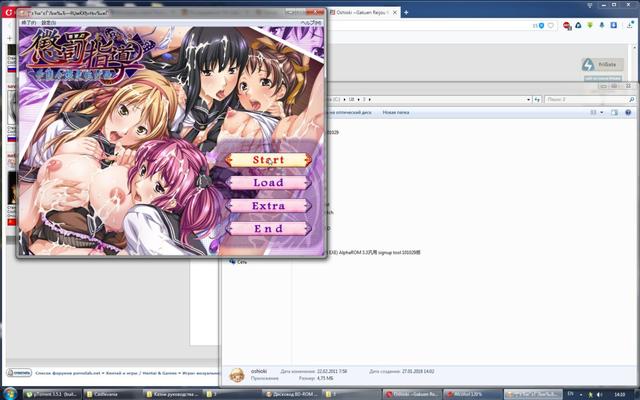Click the oshioki application icon in details pane
This screenshot has height=400, width=640.
(237, 375)
